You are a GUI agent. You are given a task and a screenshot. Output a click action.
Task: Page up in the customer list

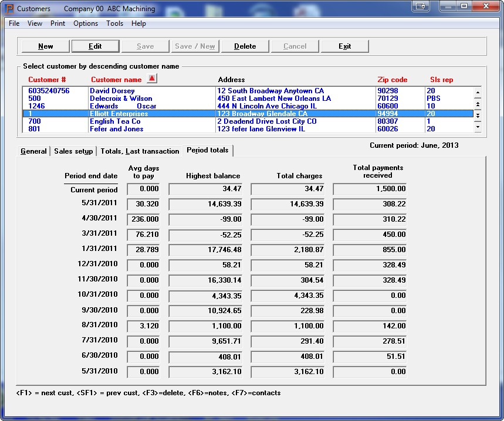(x=478, y=104)
